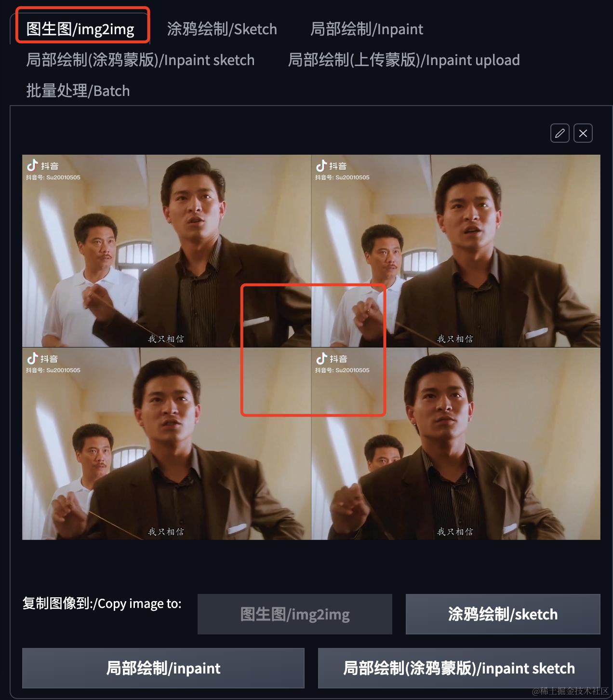Image resolution: width=613 pixels, height=700 pixels.
Task: Remove the uploaded image with X icon
Action: point(583,133)
